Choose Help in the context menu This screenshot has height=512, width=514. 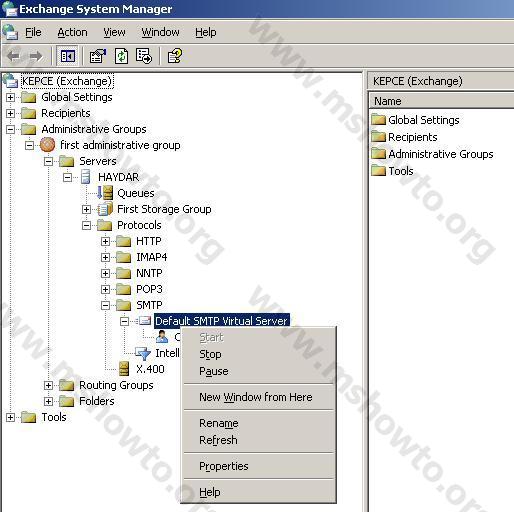tap(259, 492)
